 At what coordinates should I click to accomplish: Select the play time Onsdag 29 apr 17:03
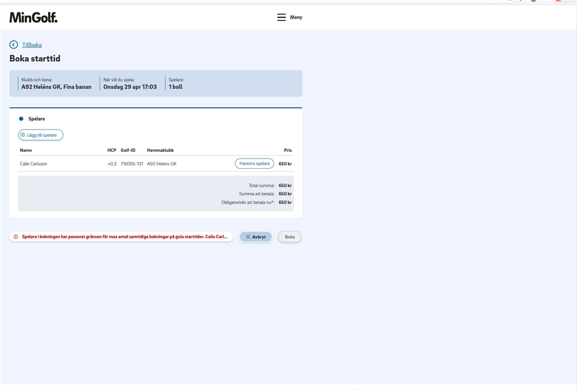click(130, 87)
